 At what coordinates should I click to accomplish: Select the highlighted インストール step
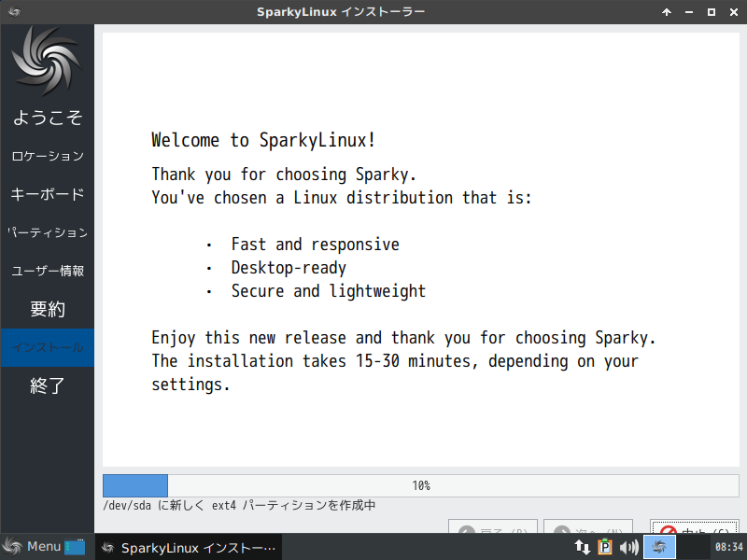[x=48, y=347]
